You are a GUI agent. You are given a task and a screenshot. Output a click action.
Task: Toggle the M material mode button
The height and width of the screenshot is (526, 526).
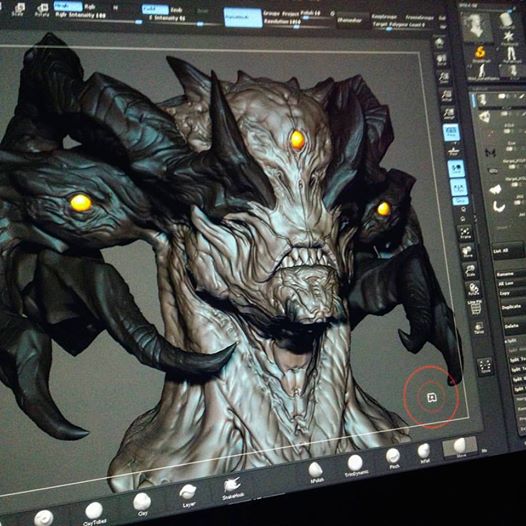coord(115,8)
